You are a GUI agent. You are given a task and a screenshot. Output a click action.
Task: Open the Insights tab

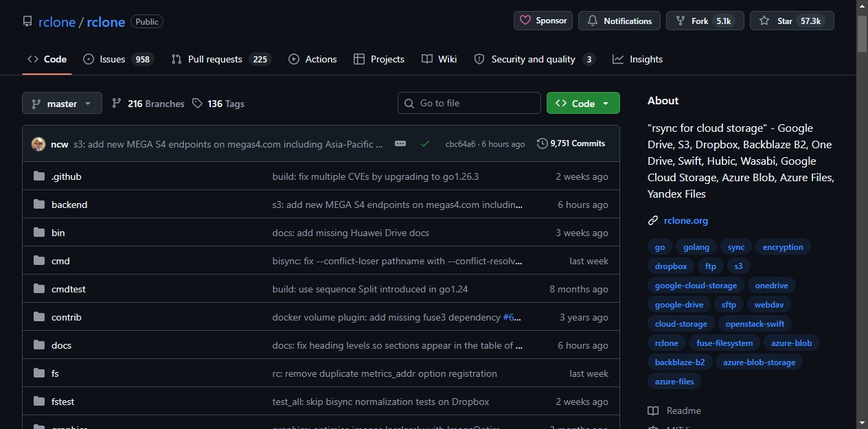tap(638, 59)
